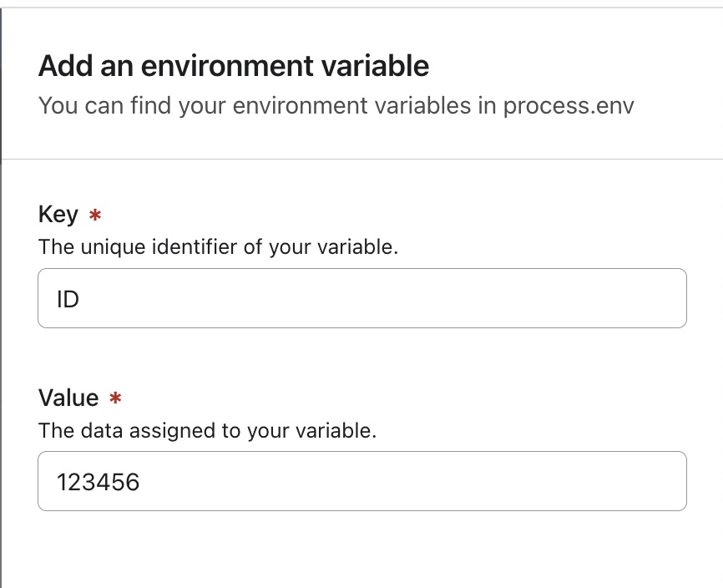
Task: Click the required asterisk next to Value
Action: pyautogui.click(x=115, y=399)
